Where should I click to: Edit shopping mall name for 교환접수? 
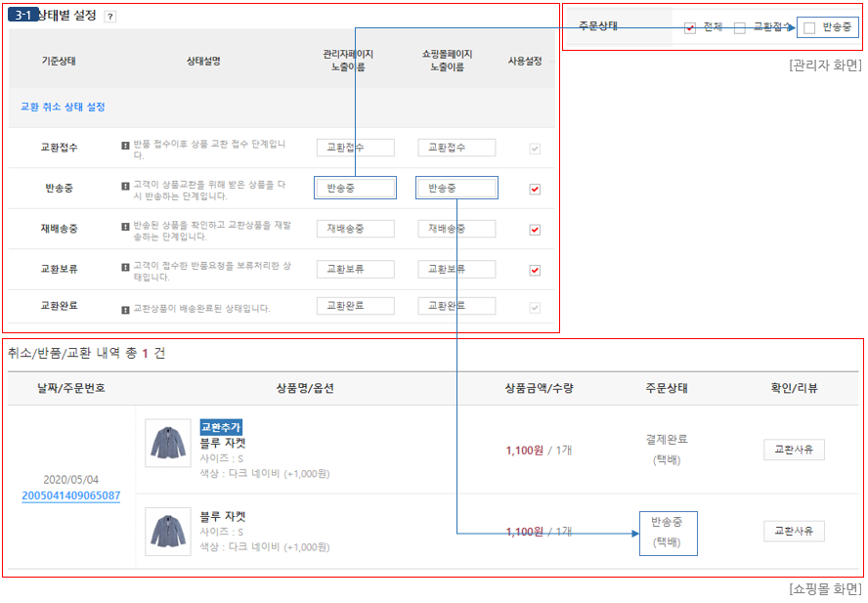(456, 148)
